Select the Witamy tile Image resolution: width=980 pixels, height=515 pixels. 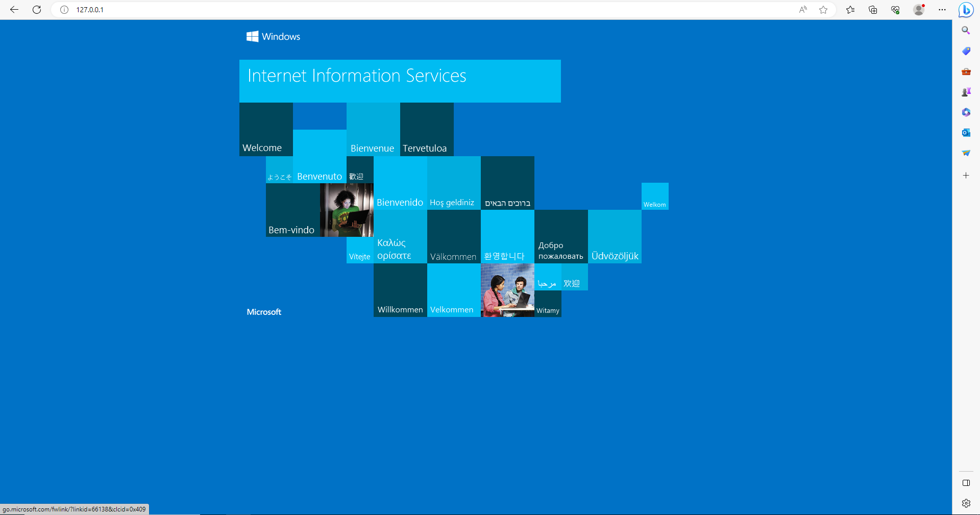click(548, 304)
